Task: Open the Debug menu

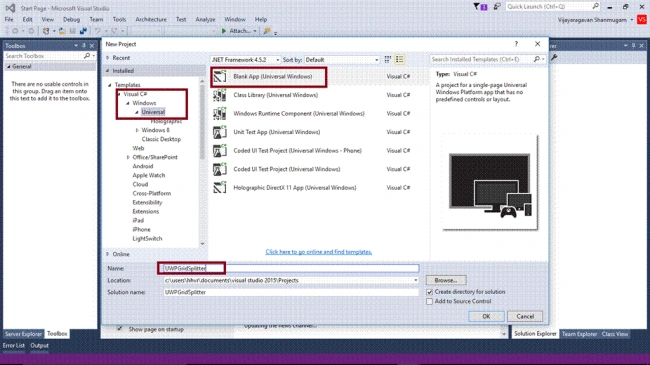Action: (71, 19)
